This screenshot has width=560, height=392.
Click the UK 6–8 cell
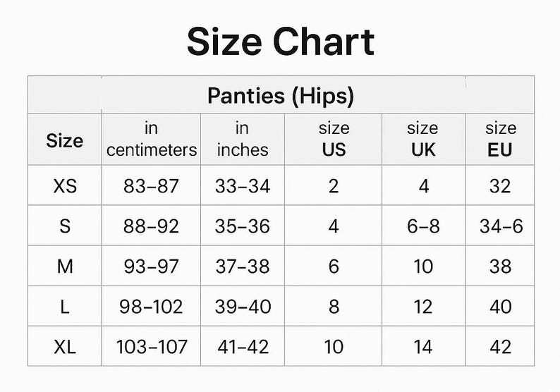[423, 226]
